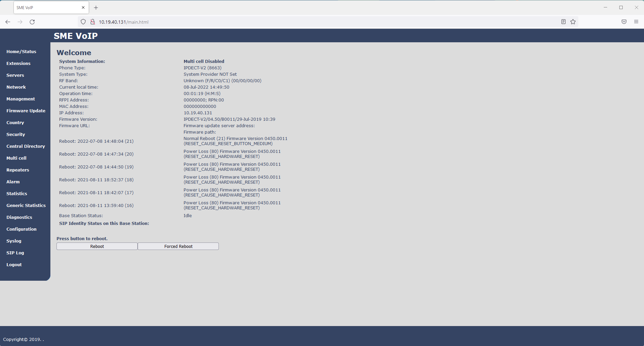Open a new tab with plus icon
Screen dimensions: 644x346
coord(96,7)
